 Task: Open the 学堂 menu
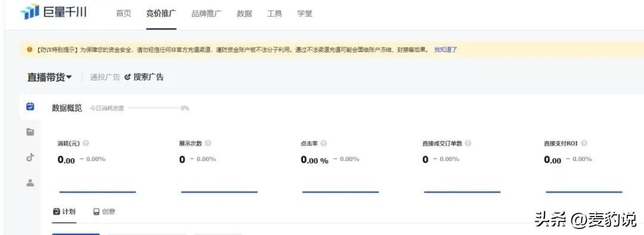[305, 14]
